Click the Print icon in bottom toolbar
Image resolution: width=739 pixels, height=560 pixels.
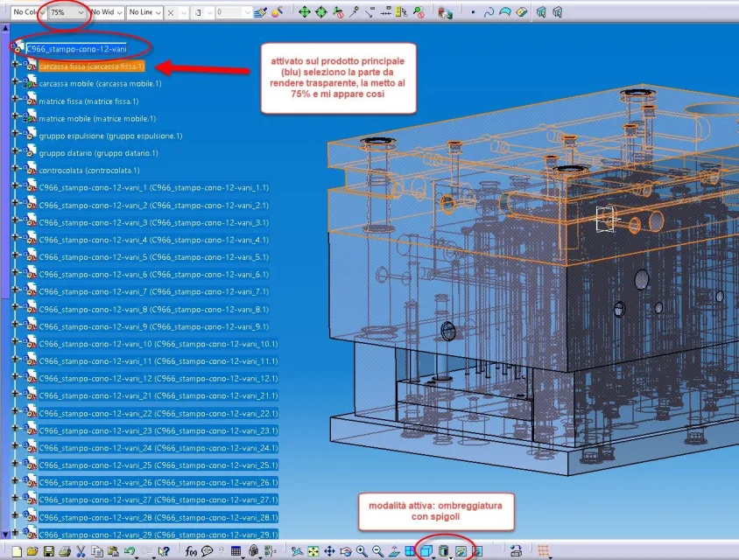(x=65, y=551)
